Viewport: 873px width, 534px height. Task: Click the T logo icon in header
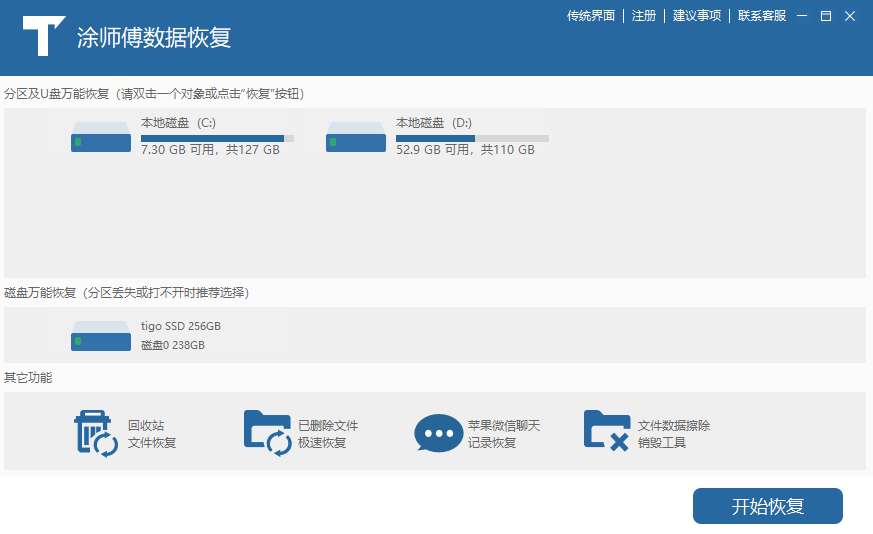44,36
